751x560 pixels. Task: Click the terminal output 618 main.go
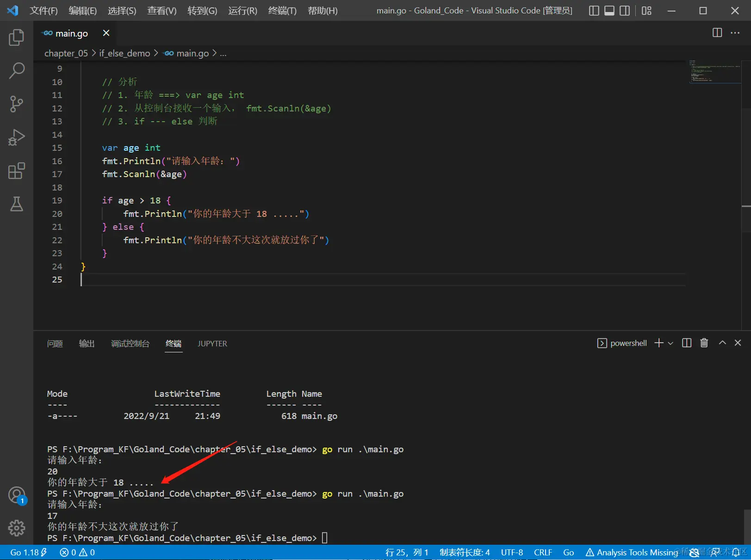pos(309,416)
